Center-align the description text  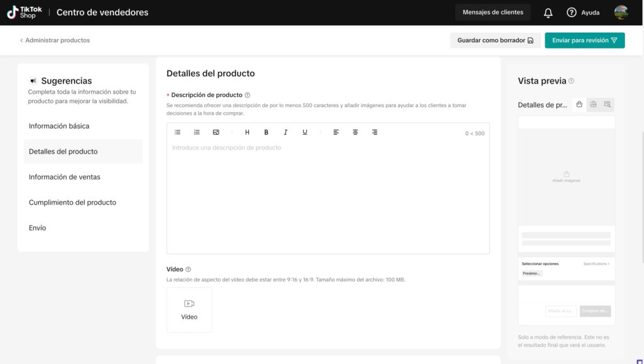click(x=355, y=132)
